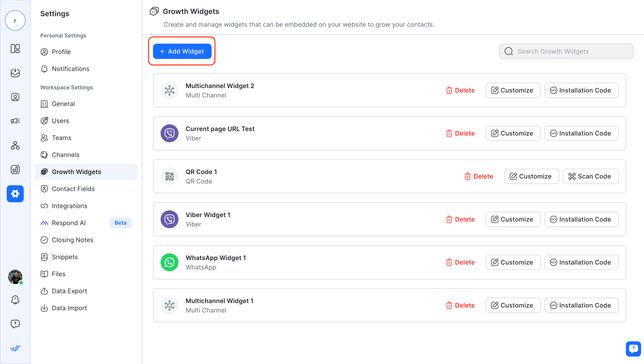Screen dimensions: 644x364
Task: Go to Respond AI settings
Action: click(69, 223)
